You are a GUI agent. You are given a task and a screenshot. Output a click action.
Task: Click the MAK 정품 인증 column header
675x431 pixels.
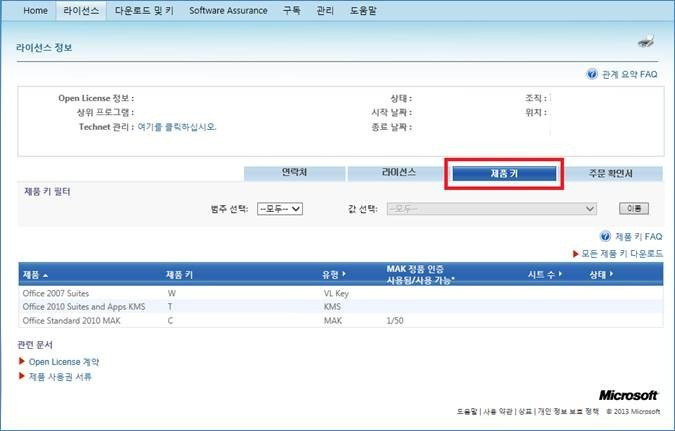click(421, 274)
